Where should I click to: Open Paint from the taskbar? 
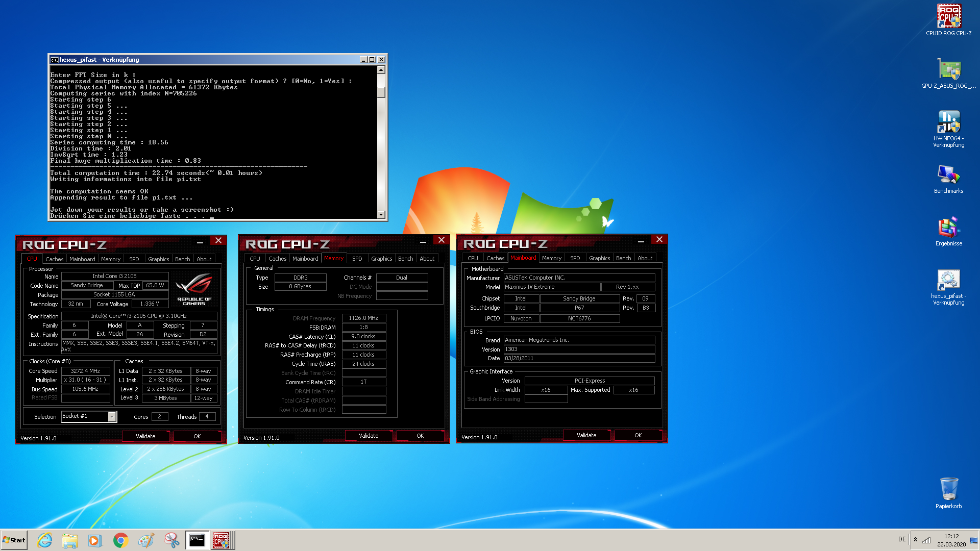pos(146,540)
